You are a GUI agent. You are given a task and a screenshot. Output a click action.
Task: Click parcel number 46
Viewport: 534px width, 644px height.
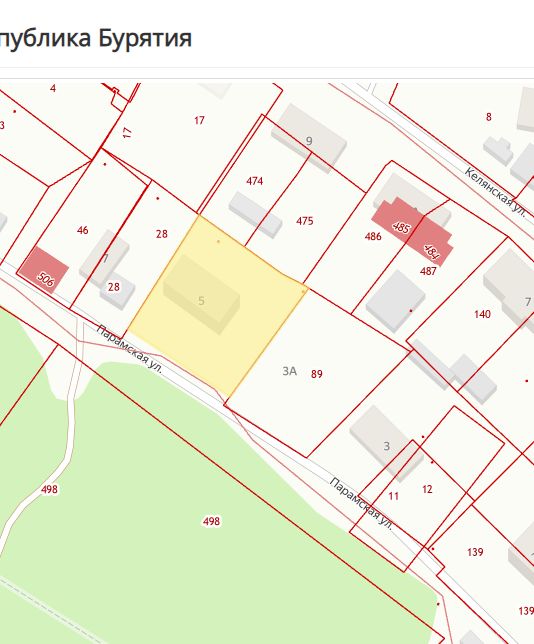pyautogui.click(x=83, y=230)
